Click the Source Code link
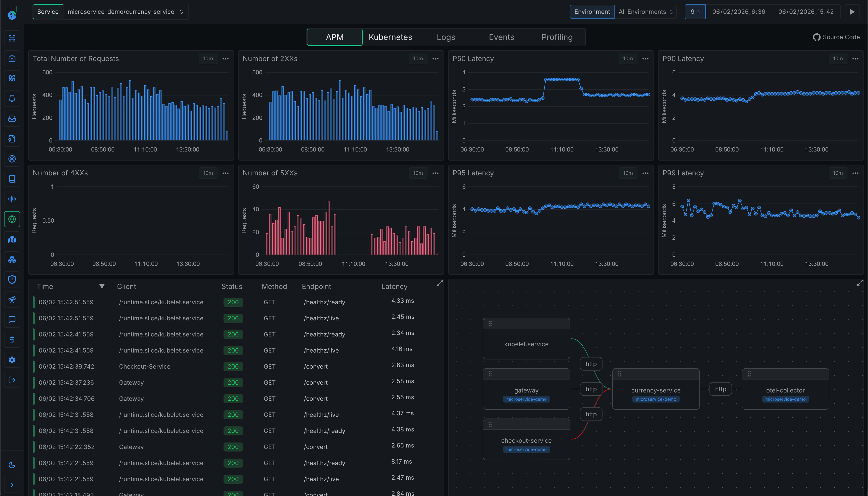The height and width of the screenshot is (496, 868). [x=836, y=37]
